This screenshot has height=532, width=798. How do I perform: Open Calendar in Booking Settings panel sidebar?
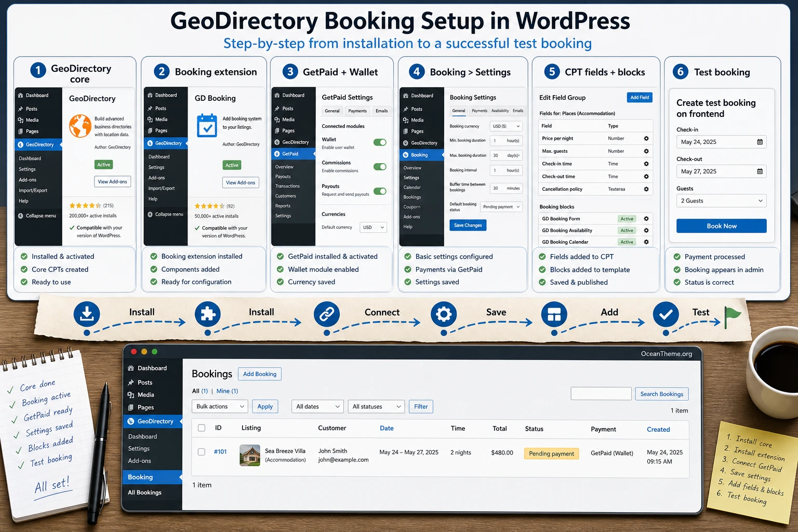click(412, 188)
